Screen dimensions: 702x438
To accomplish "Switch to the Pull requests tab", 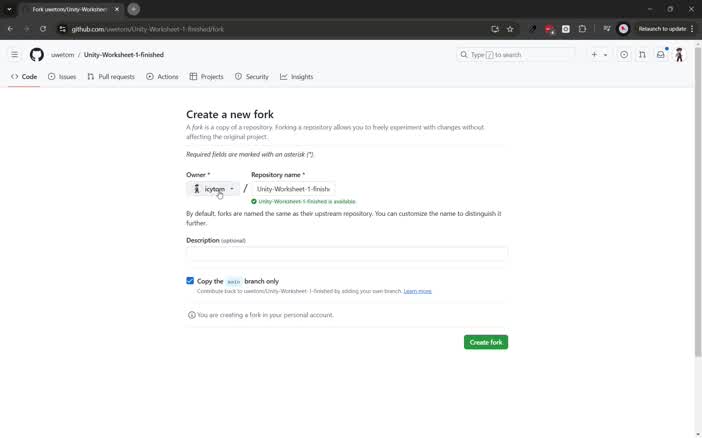I will 111,77.
